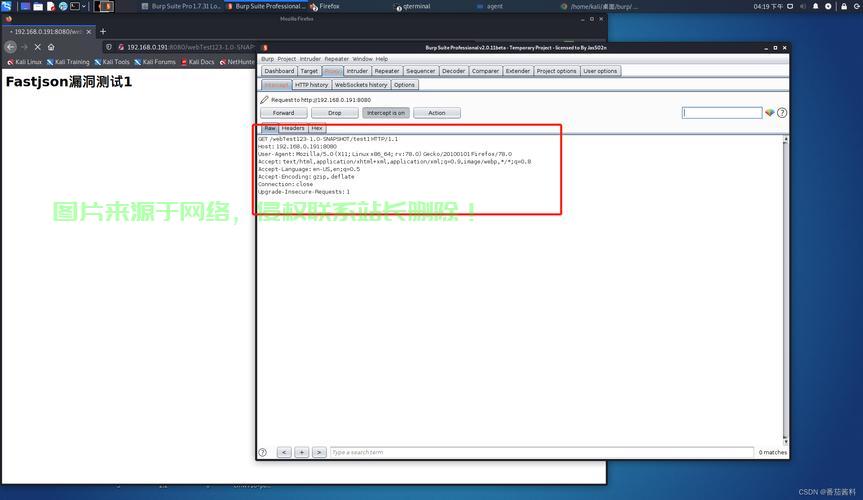Switch to the Dashboard tab
This screenshot has height=500, width=863.
pyautogui.click(x=279, y=71)
